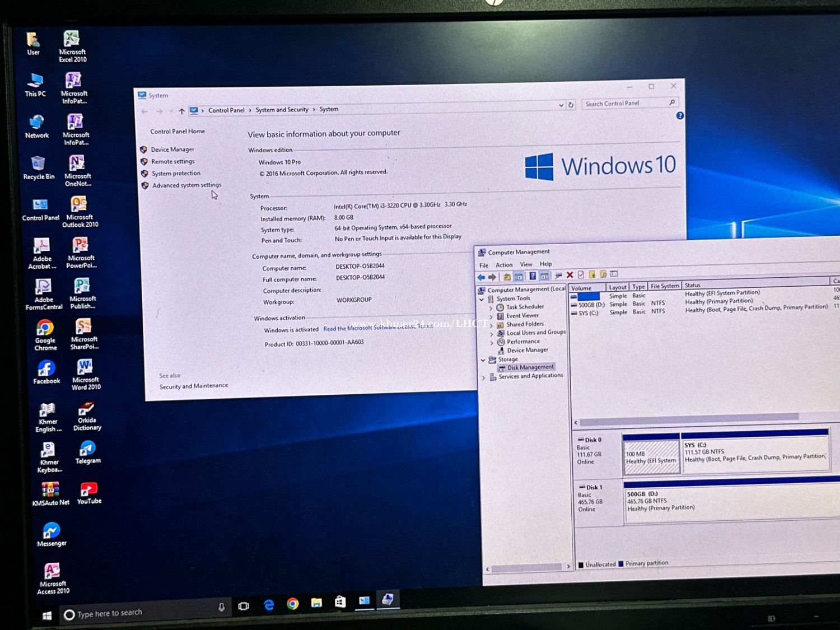Click the red X delete toolbar icon

570,275
